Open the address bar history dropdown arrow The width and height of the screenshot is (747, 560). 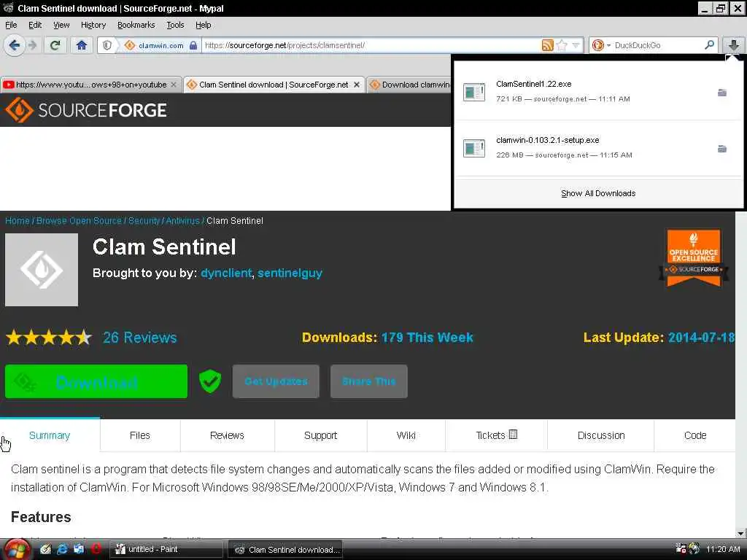pos(576,45)
